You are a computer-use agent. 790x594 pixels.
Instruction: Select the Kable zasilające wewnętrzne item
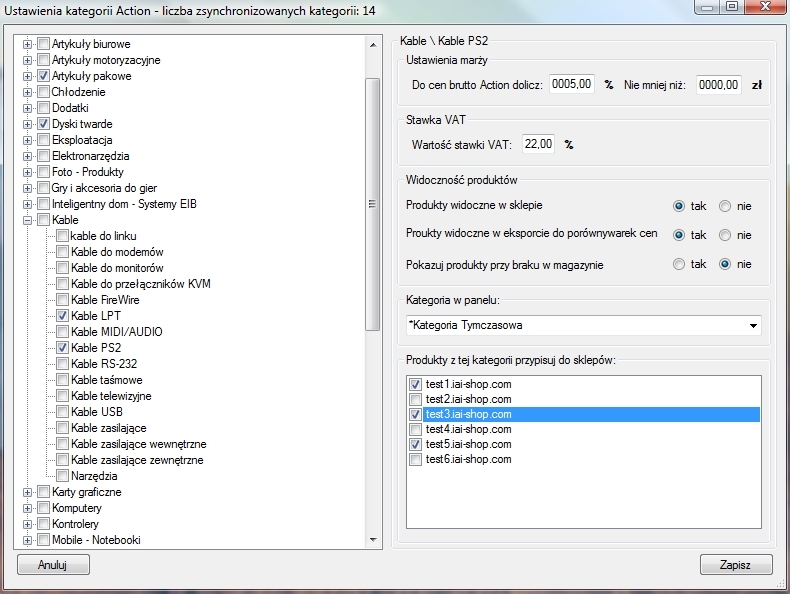pyautogui.click(x=139, y=444)
